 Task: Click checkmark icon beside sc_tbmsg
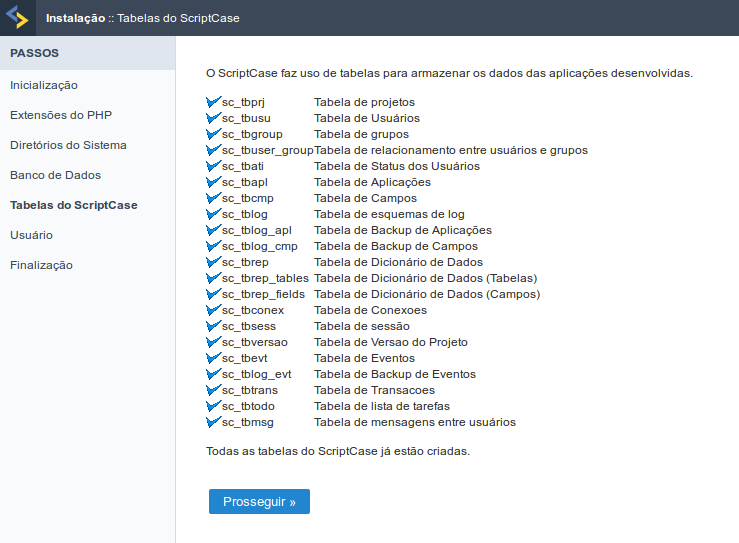coord(213,422)
